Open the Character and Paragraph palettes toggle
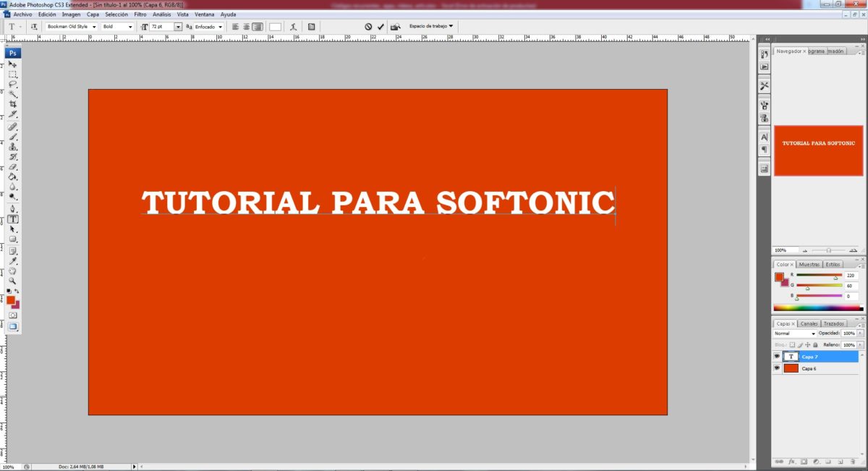Screen dimensions: 868x471 point(310,26)
